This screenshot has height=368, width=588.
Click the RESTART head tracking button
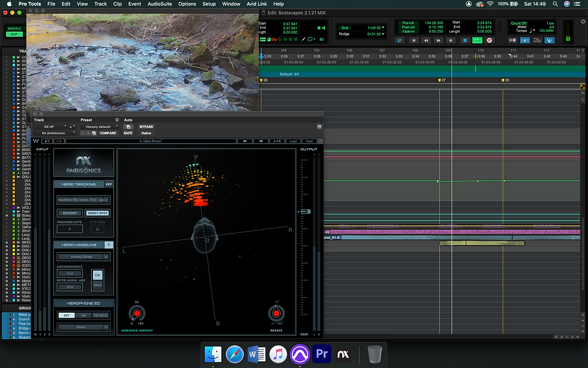click(x=70, y=213)
